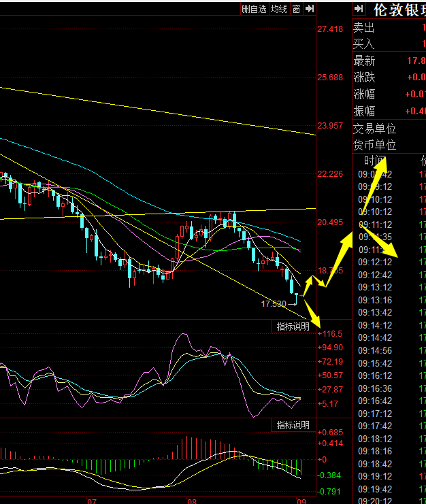Select the 09:16:12 tick row
This screenshot has height=504, width=426.
pyautogui.click(x=389, y=375)
